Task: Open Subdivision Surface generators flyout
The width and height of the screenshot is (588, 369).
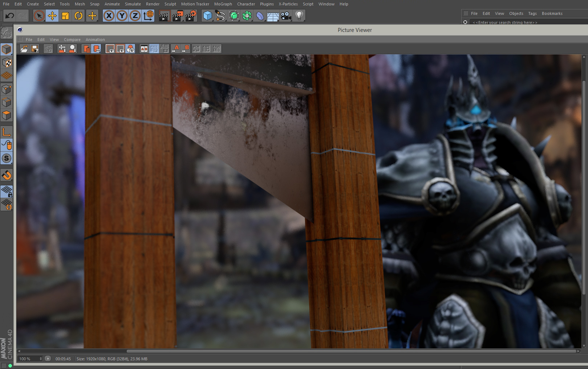Action: [x=234, y=16]
